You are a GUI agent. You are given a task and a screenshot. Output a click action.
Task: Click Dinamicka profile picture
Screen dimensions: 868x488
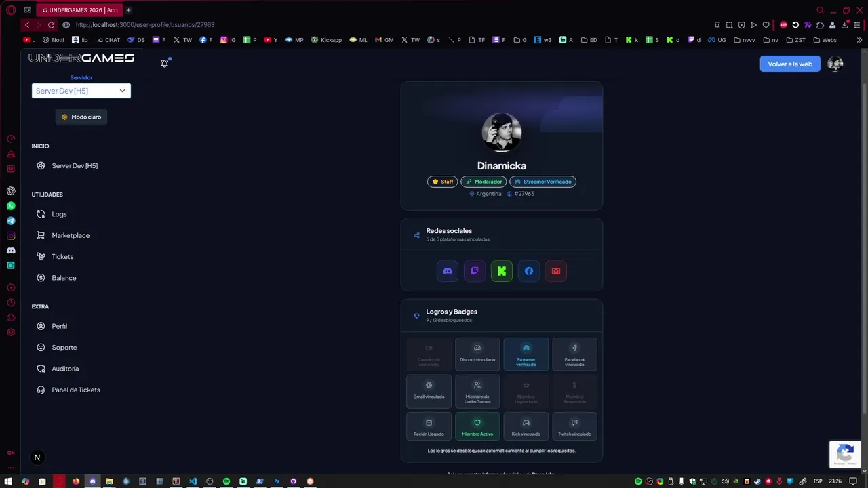(x=502, y=132)
